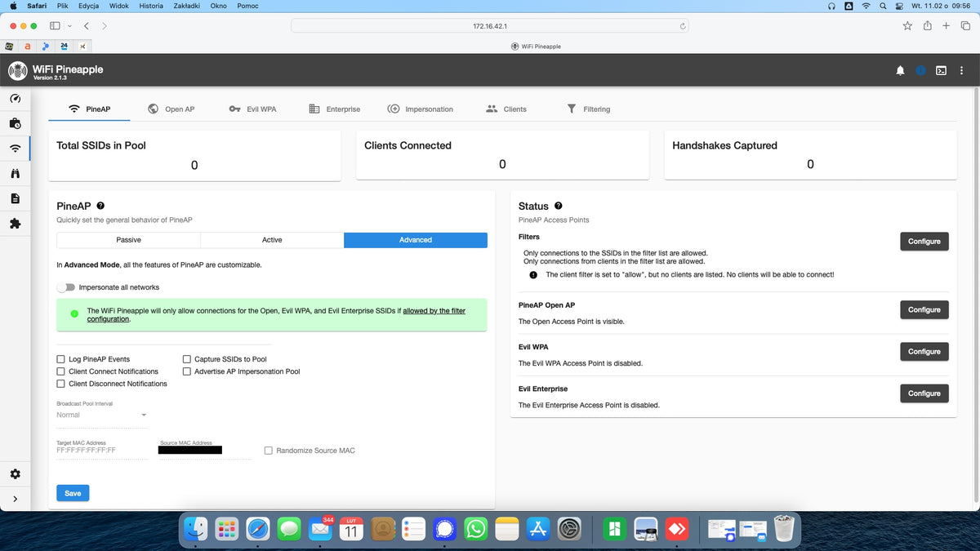Bookmark page with the star icon
Screen dimensions: 980x551
pos(907,26)
